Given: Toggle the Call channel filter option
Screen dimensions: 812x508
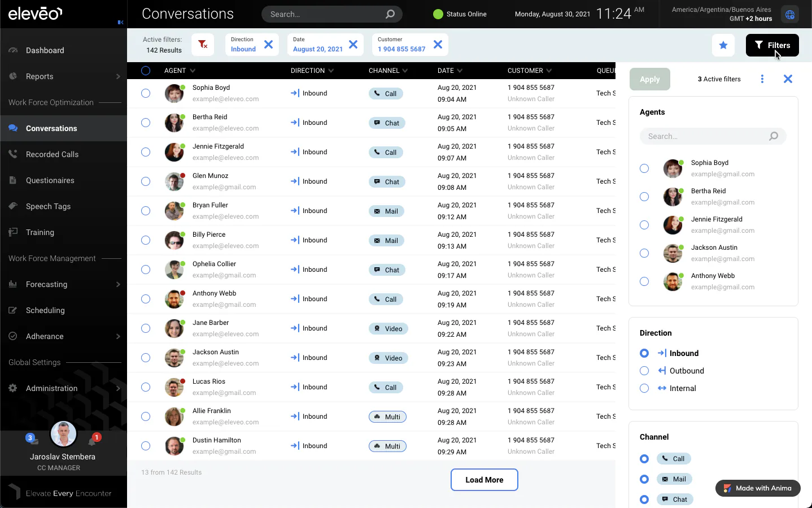Looking at the screenshot, I should coord(644,459).
